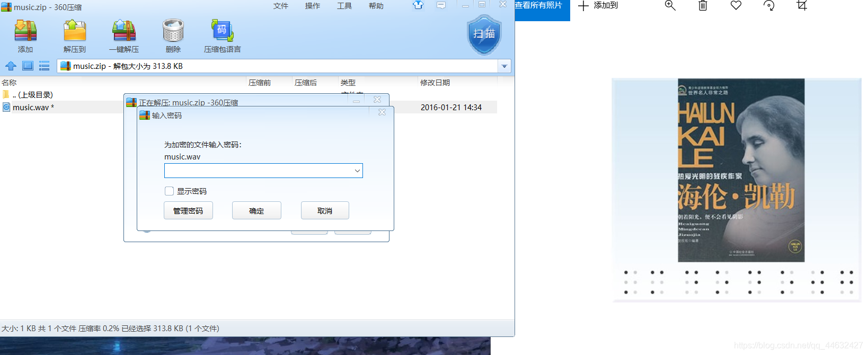Favorite the photo with heart icon
Viewport: 868px width, 355px height.
pos(736,5)
